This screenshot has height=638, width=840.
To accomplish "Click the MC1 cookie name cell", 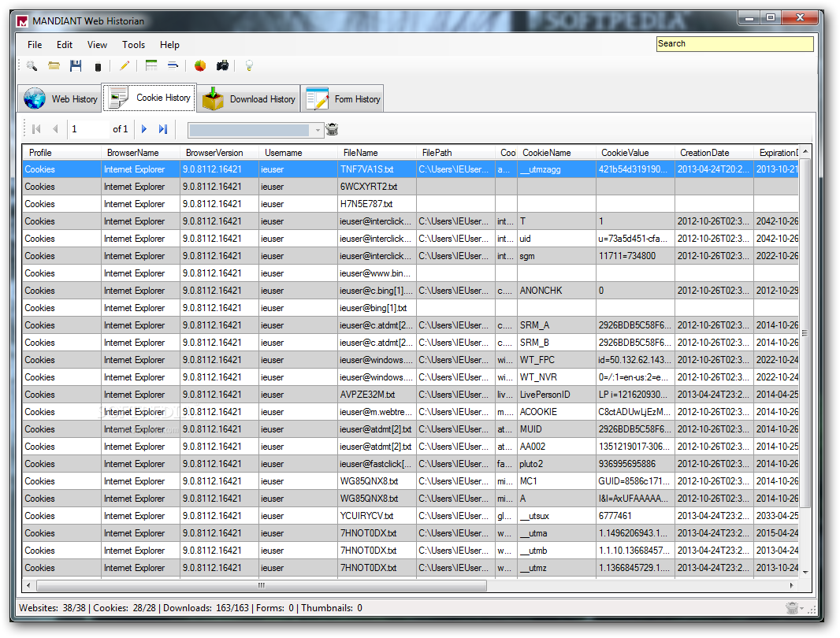I will click(x=556, y=481).
